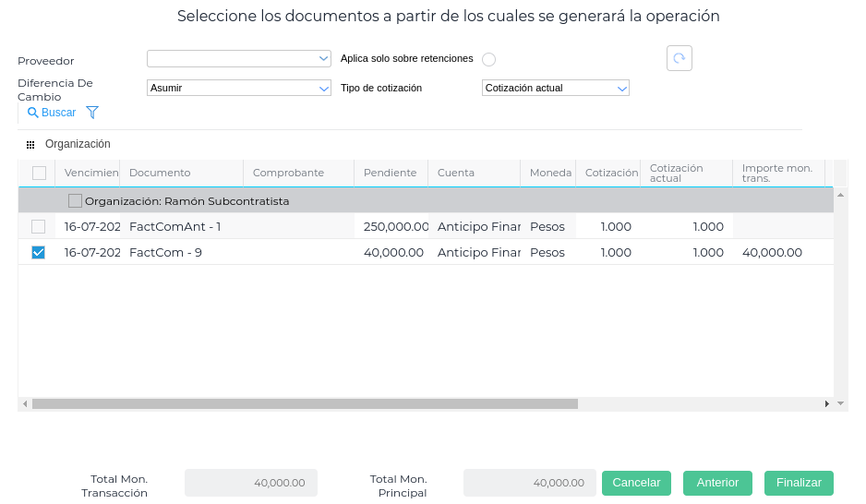Open the Organización grid grouping icon

tap(30, 145)
